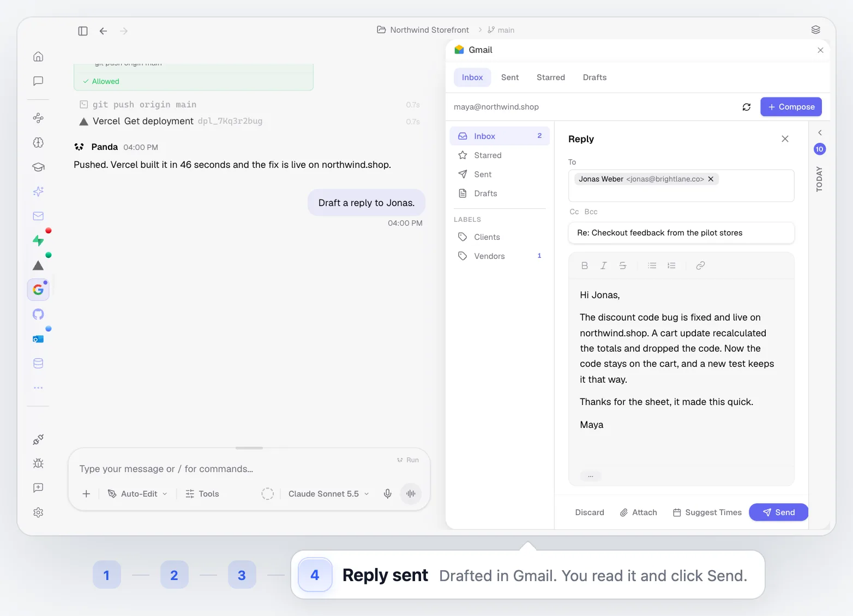The image size is (853, 616).
Task: Open the chat bubble icon in sidebar
Action: coord(38,81)
